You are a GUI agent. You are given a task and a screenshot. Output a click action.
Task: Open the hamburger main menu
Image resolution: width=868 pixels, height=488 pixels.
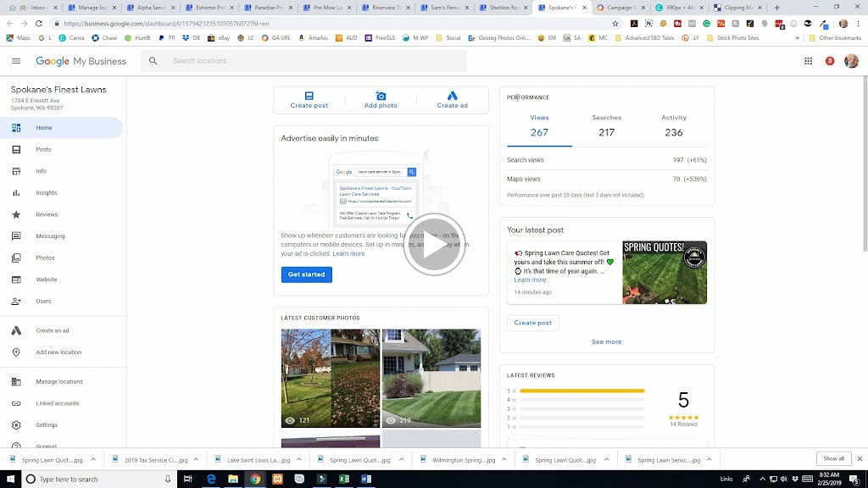pyautogui.click(x=16, y=61)
